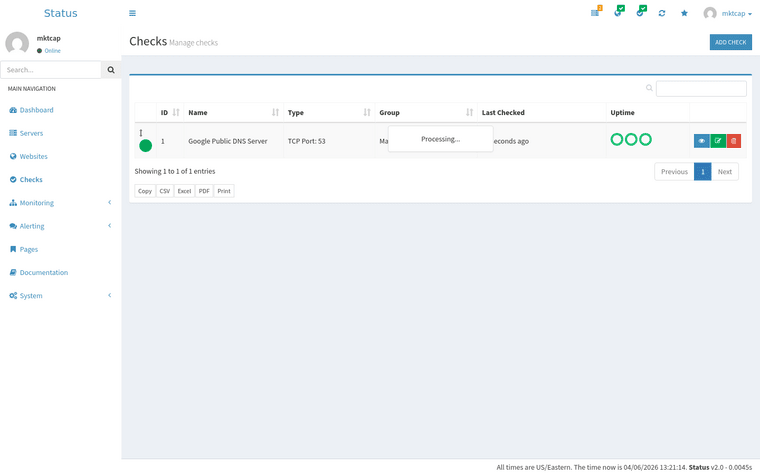Go to Next page of results
The height and width of the screenshot is (475, 760).
tap(725, 172)
